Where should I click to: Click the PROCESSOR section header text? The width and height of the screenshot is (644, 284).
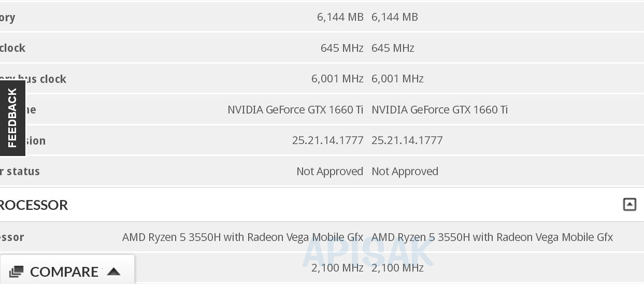point(34,205)
